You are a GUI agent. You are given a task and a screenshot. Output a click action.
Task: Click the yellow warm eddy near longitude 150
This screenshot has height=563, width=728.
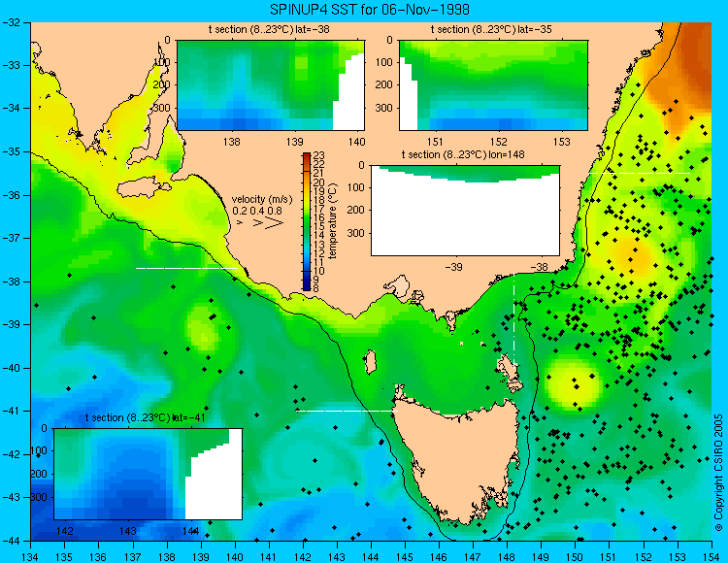click(x=575, y=382)
